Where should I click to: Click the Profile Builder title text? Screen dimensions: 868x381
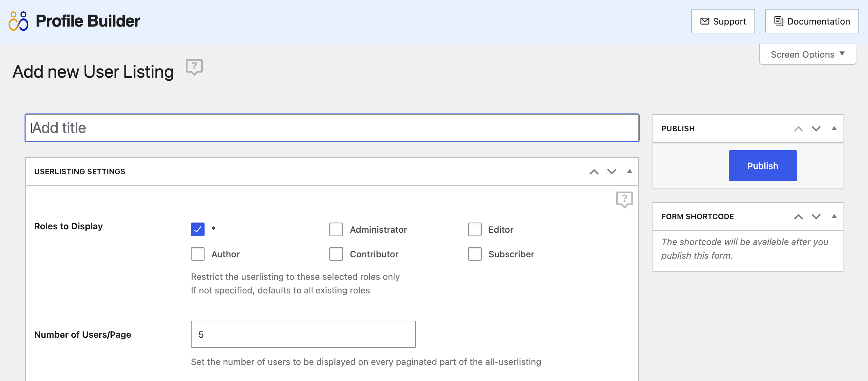88,21
